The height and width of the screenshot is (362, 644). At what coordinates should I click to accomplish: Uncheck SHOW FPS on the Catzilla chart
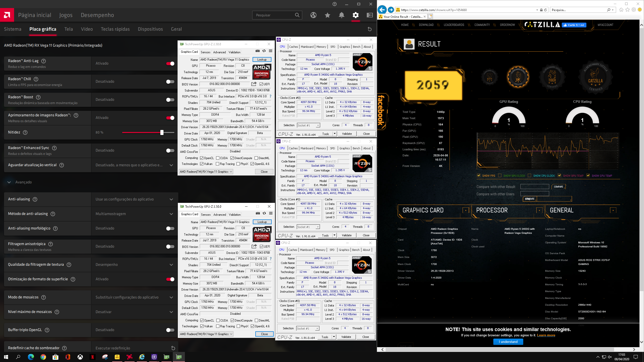[x=478, y=175]
